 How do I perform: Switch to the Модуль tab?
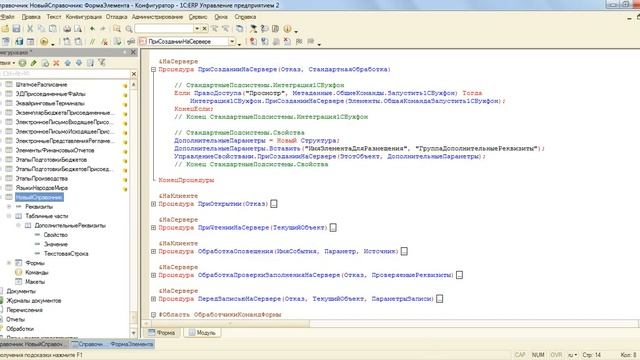click(202, 333)
